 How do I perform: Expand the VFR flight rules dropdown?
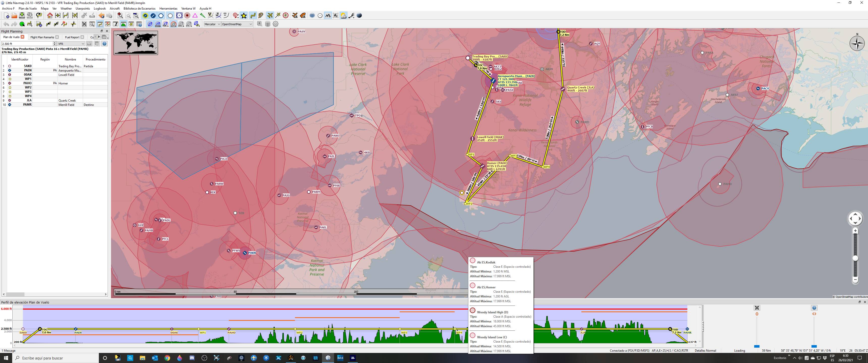pyautogui.click(x=71, y=43)
